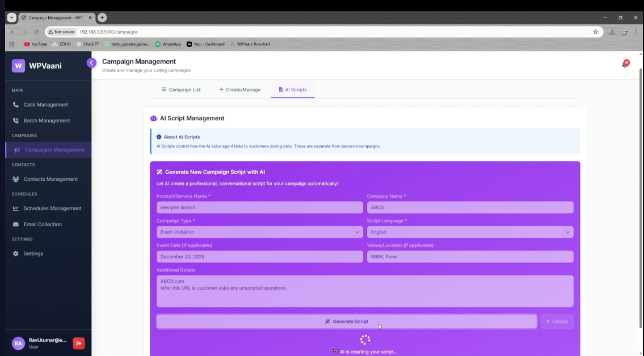Viewport: 644px width, 356px height.
Task: Click the logout icon next to Ravi.kumar
Action: pyautogui.click(x=78, y=343)
